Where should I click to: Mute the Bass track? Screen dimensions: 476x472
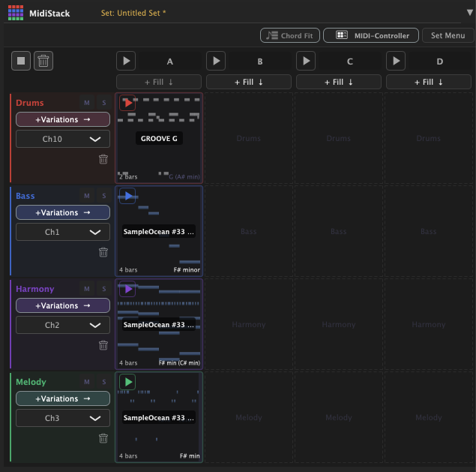(x=87, y=196)
